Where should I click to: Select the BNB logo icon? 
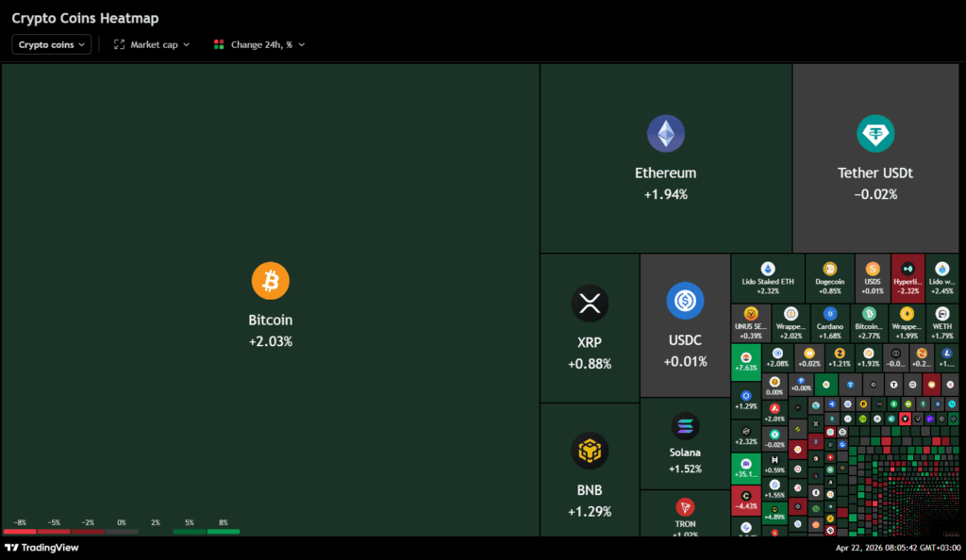click(x=590, y=451)
